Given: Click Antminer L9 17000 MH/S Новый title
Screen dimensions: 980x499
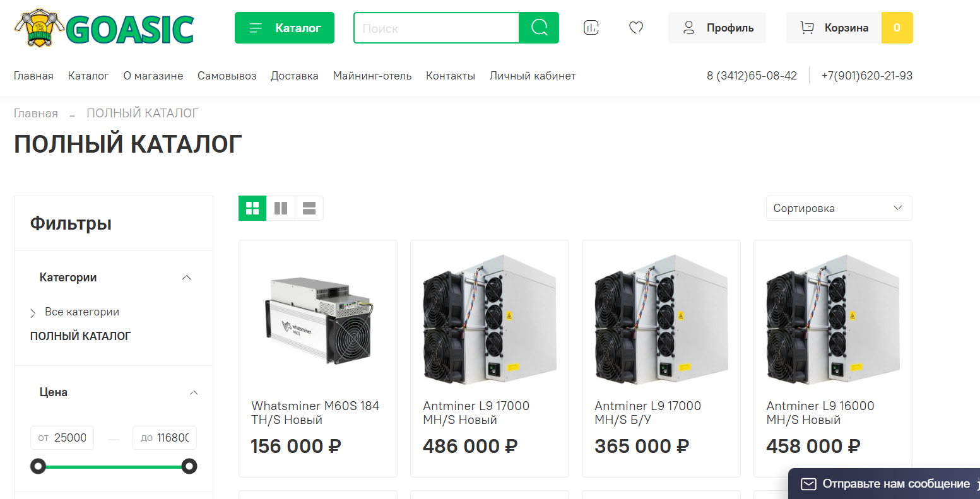Looking at the screenshot, I should 476,413.
